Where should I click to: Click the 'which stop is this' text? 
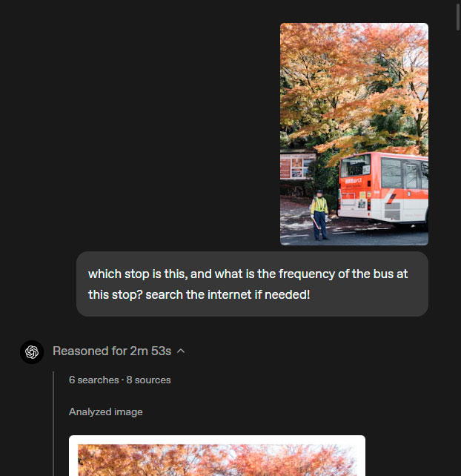(x=137, y=274)
